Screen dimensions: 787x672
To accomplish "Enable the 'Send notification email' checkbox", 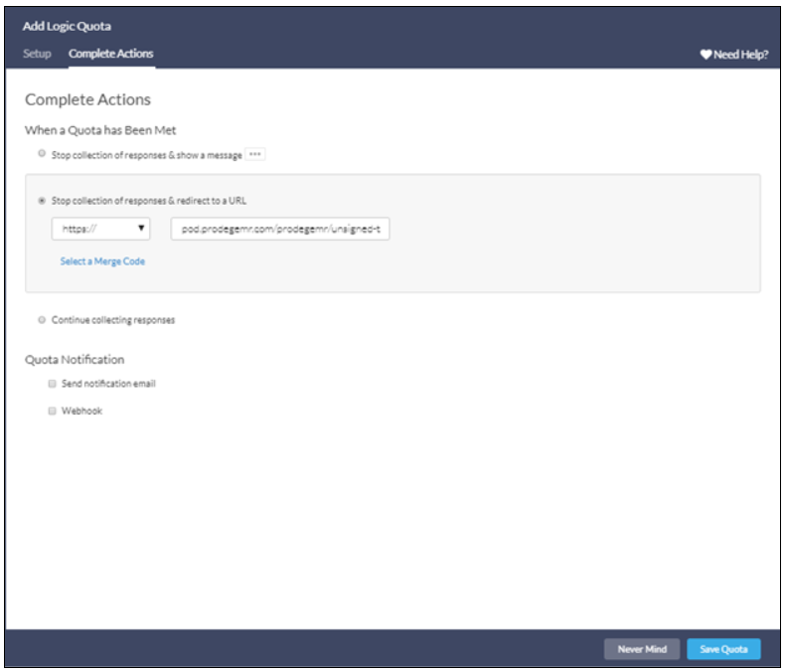I will [x=52, y=384].
